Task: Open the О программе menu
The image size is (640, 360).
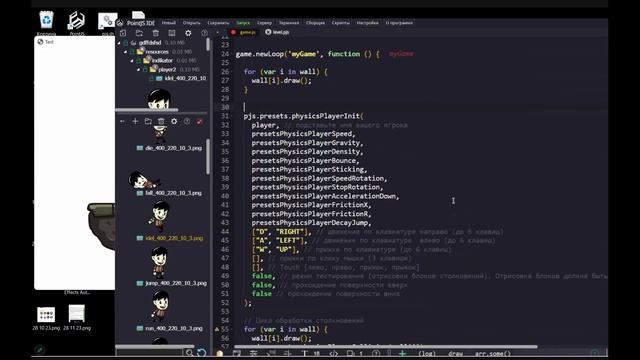Action: click(399, 23)
